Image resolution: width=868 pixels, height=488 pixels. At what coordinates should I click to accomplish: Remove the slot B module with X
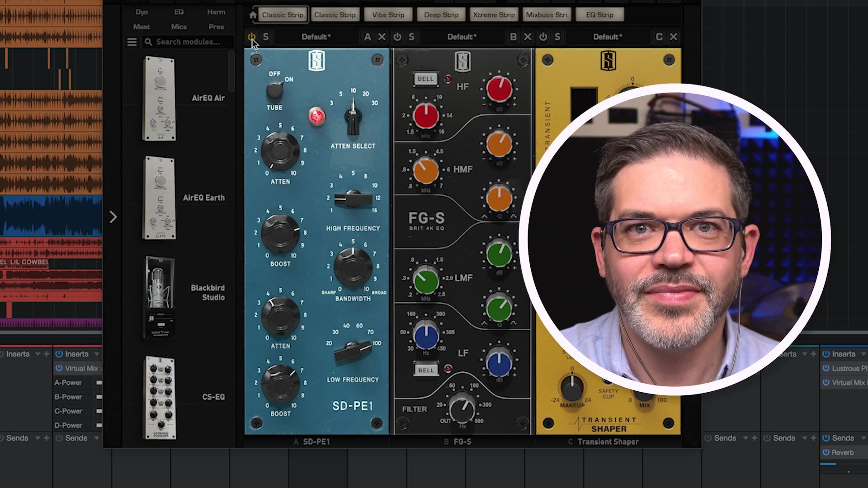point(528,37)
